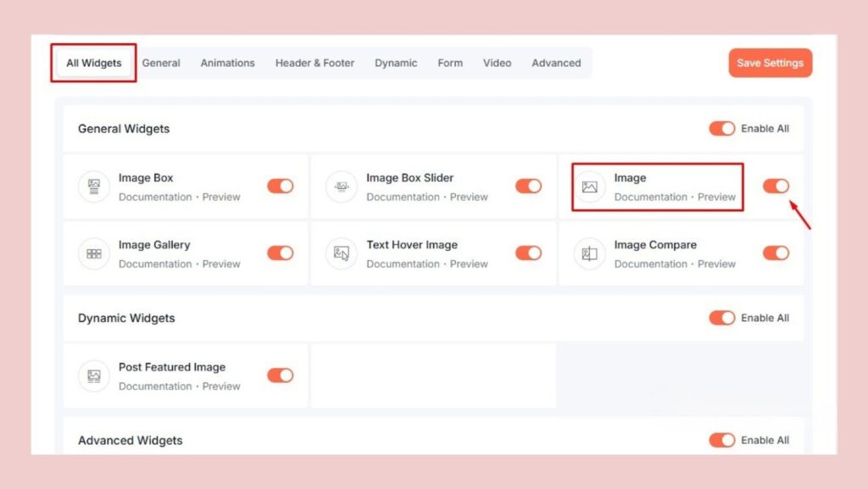Select the Image Box widget icon

coord(93,186)
